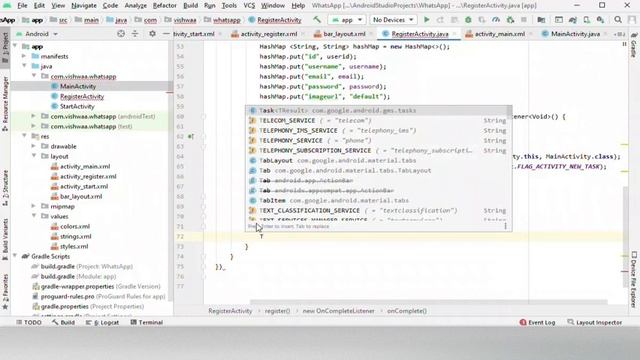Click Sync Project with Gradle Files icon

click(x=573, y=20)
